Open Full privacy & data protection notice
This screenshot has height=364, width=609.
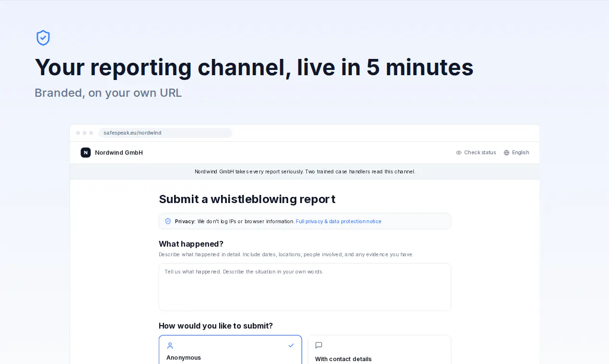coord(339,221)
